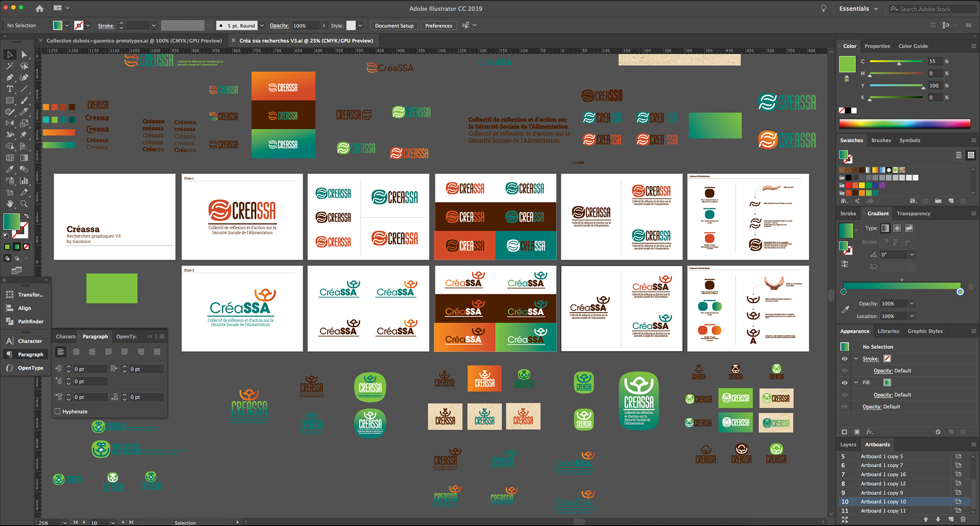
Task: Collapse the Fill row in Appearance
Action: pyautogui.click(x=856, y=382)
